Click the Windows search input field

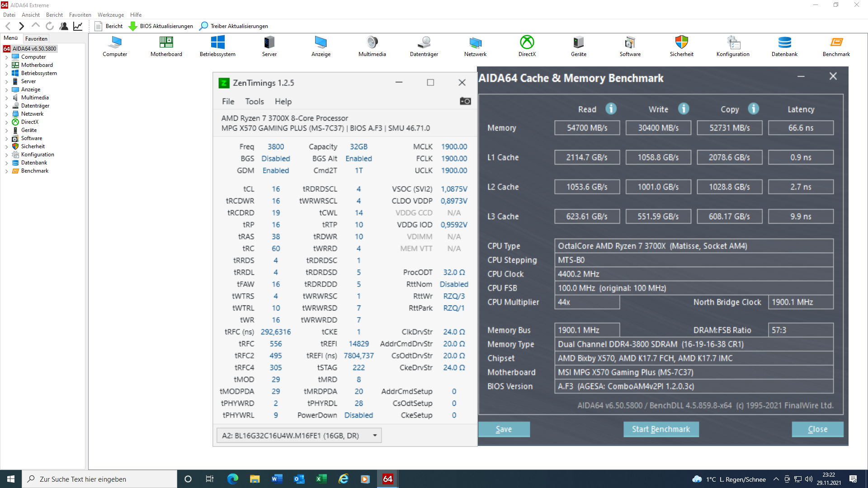coord(99,479)
